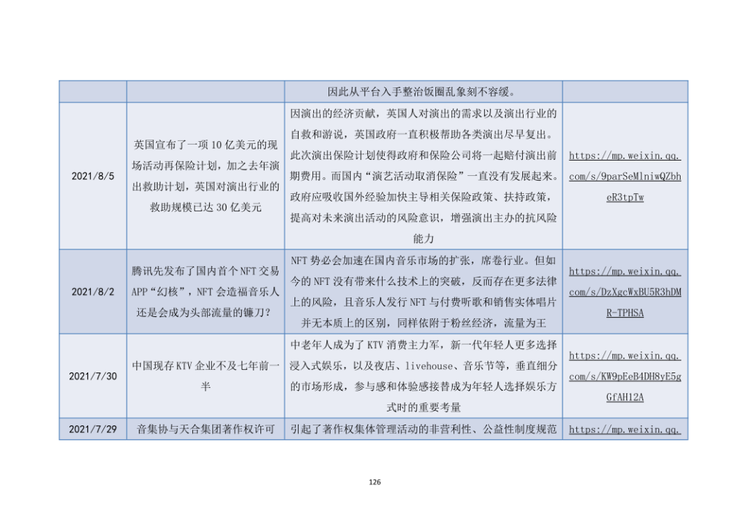Click the 中国现存KTV企业 headline cell
The image size is (750, 531).
point(206,376)
